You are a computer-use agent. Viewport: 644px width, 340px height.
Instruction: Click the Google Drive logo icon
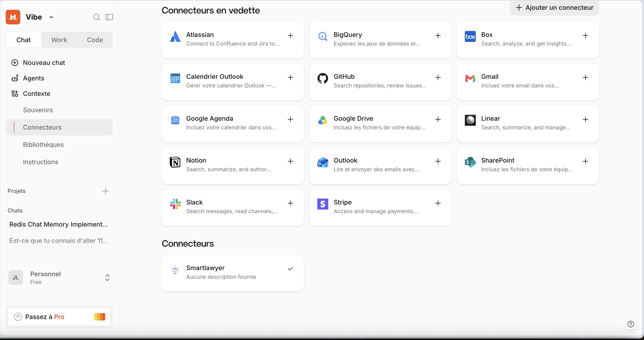[323, 120]
